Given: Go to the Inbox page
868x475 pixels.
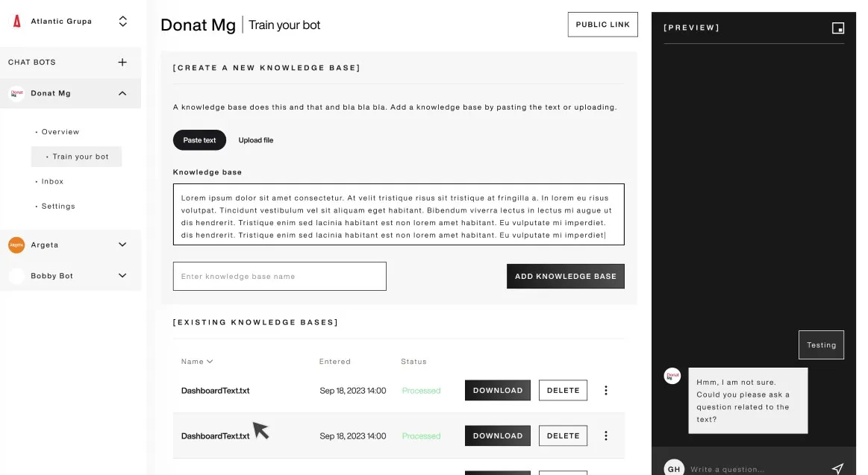Looking at the screenshot, I should tap(52, 182).
